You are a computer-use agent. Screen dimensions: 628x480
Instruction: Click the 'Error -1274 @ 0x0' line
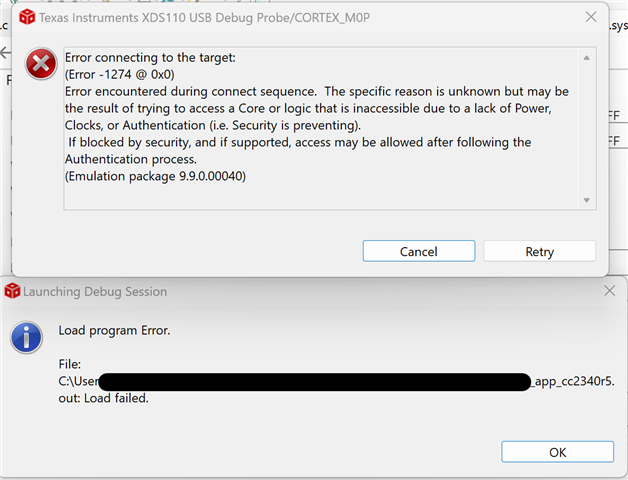tap(119, 74)
